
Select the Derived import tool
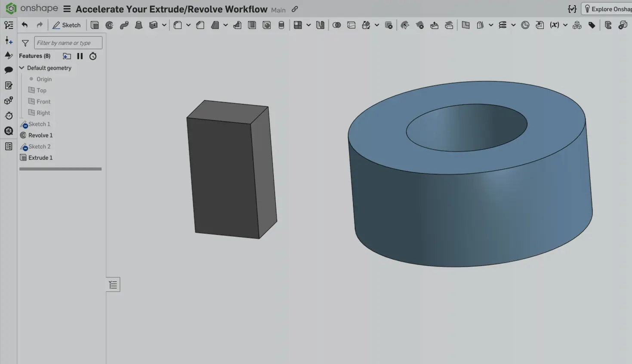[540, 25]
